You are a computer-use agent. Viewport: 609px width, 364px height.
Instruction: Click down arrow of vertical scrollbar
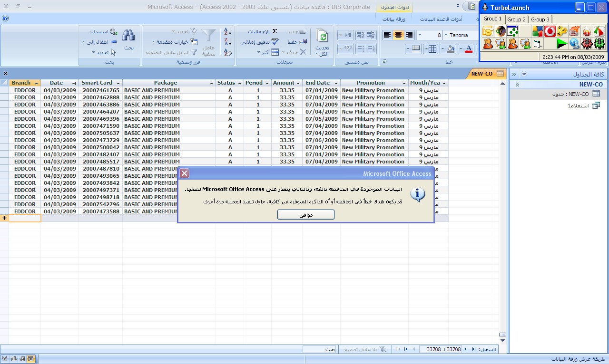[502, 341]
